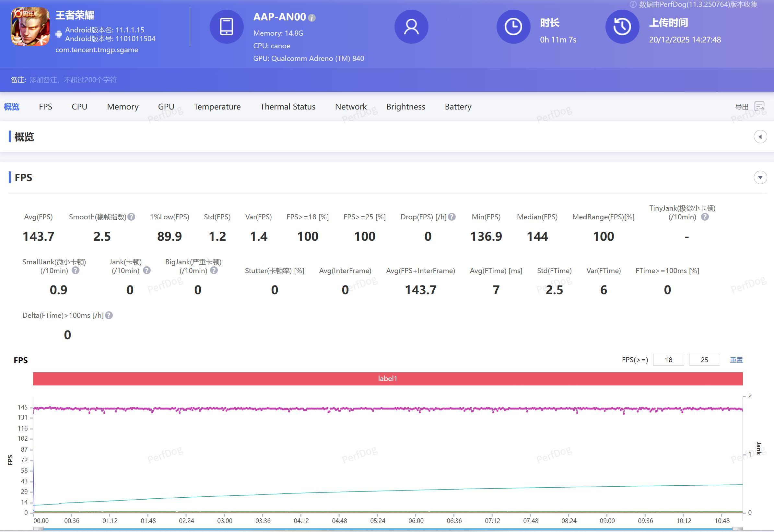Viewport: 774px width, 532px height.
Task: Click the help icon next to Jank(卡顿)
Action: 147,271
